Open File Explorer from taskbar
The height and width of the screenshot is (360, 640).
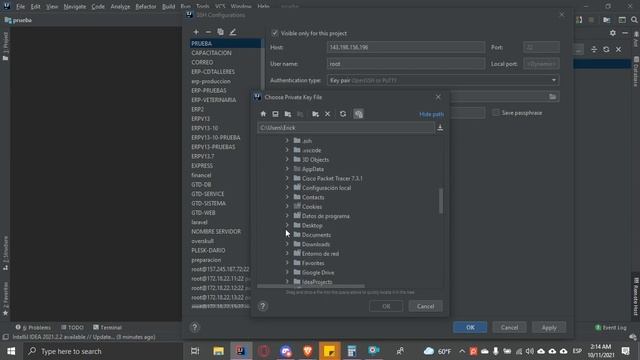coord(218,351)
